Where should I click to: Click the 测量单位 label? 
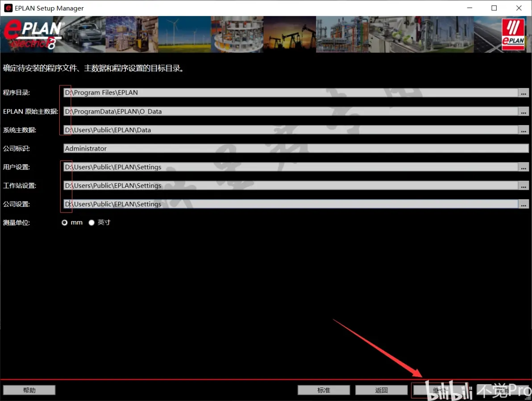coord(16,223)
